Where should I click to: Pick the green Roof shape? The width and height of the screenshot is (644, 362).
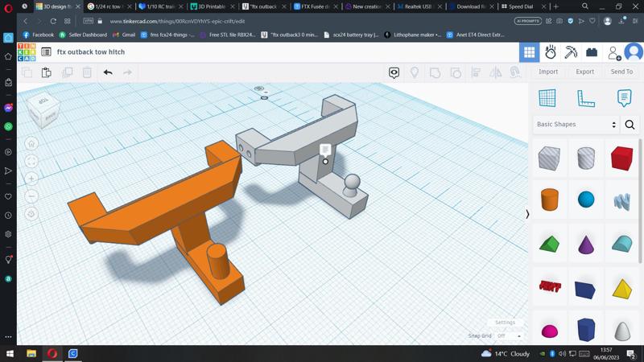[x=549, y=245]
